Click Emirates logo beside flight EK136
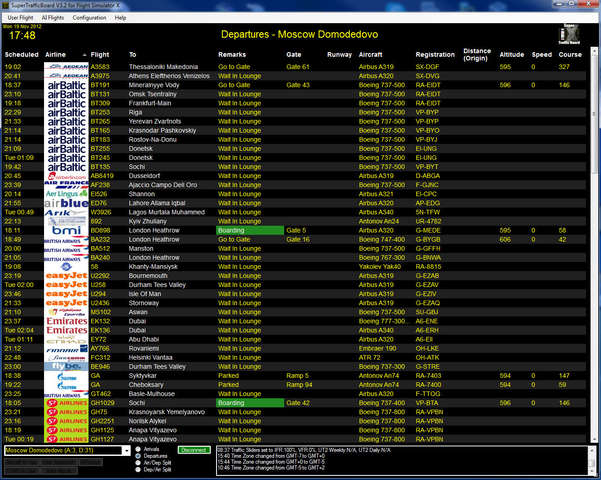This screenshot has width=601, height=480. click(66, 330)
